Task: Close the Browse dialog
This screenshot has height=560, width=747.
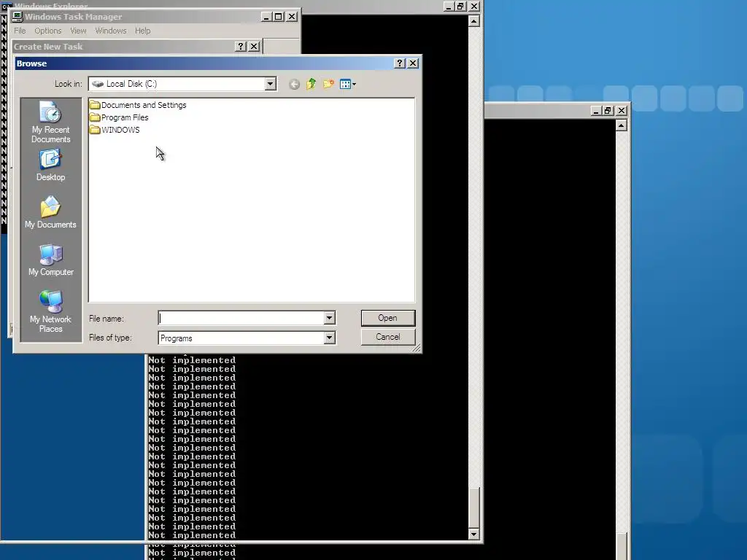Action: 414,63
